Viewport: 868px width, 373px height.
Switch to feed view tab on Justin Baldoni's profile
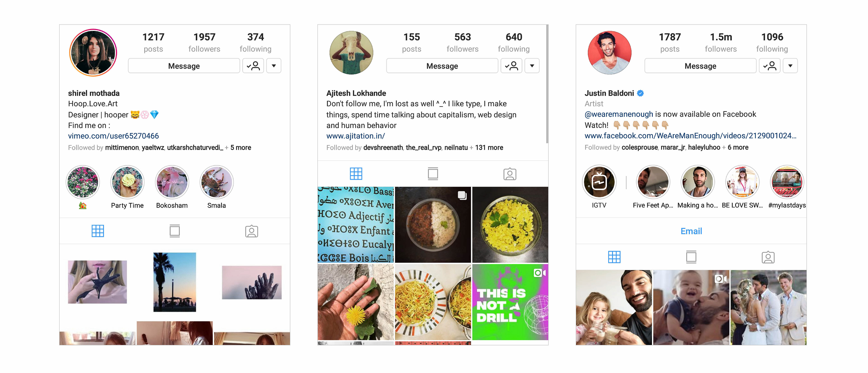[691, 257]
